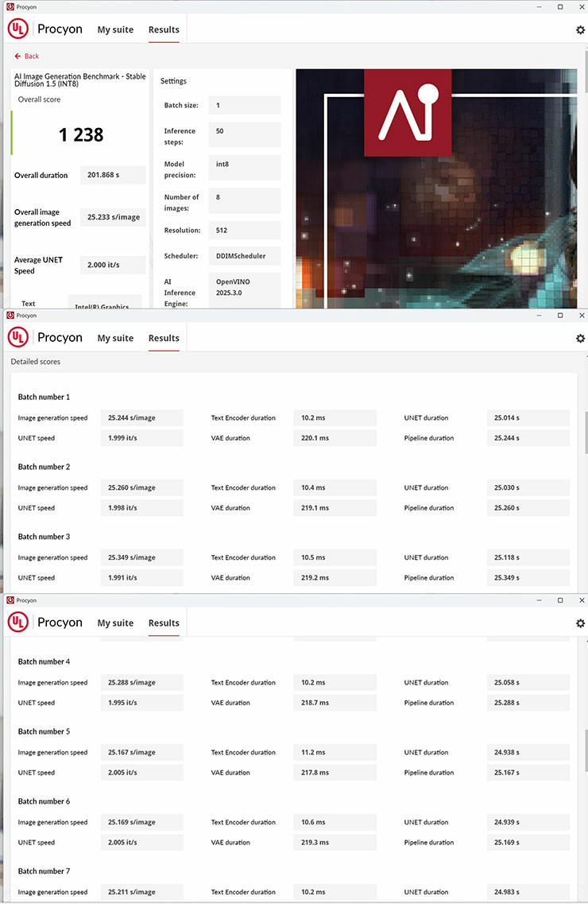588x904 pixels.
Task: Click Average UNET Speed value 2.000 it/s
Action: (x=112, y=266)
